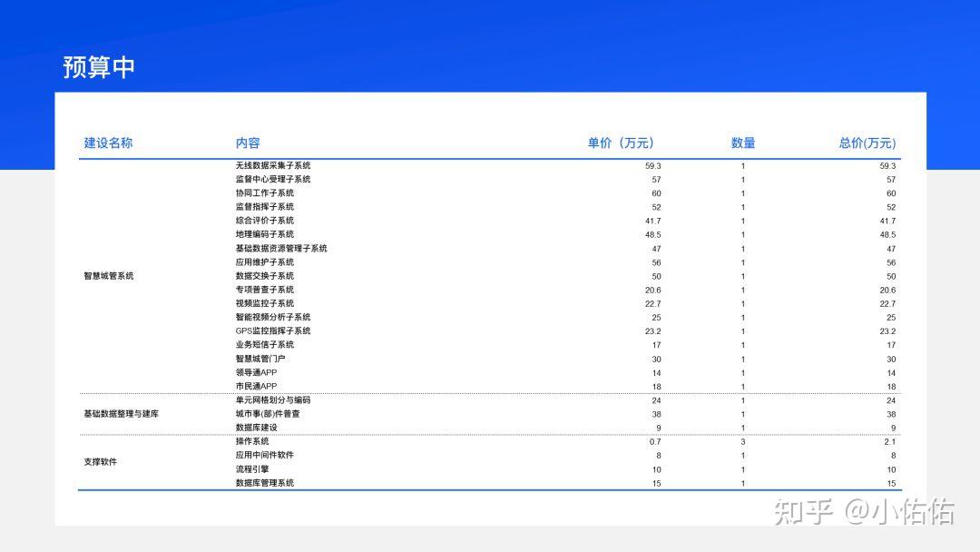980x552 pixels.
Task: Select the GPS监控指挥子系统 entry
Action: point(273,331)
